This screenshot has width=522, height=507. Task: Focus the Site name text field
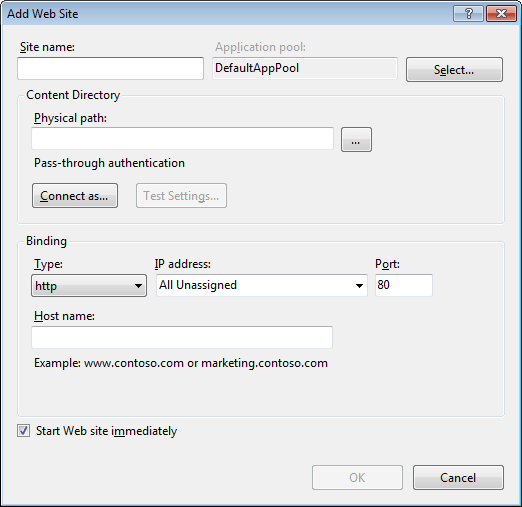tap(110, 68)
